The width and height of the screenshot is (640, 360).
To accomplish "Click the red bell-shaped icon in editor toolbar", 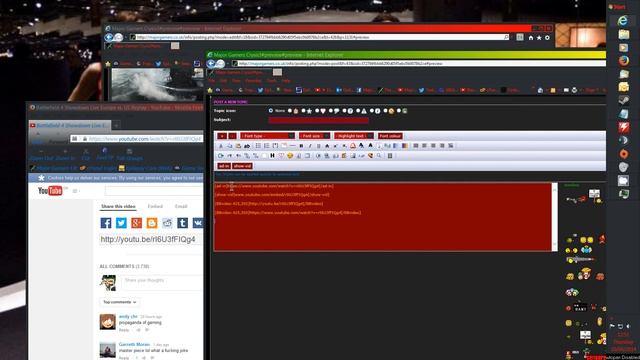I will [x=353, y=146].
